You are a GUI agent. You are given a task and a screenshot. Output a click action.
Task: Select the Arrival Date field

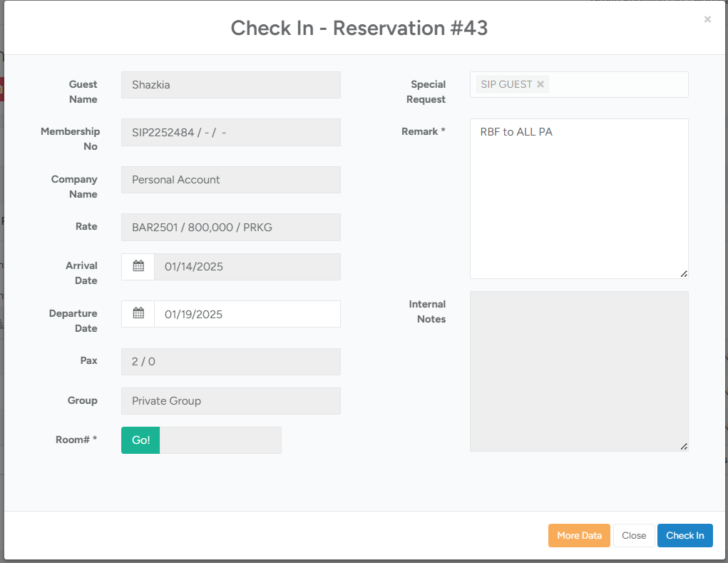click(247, 267)
